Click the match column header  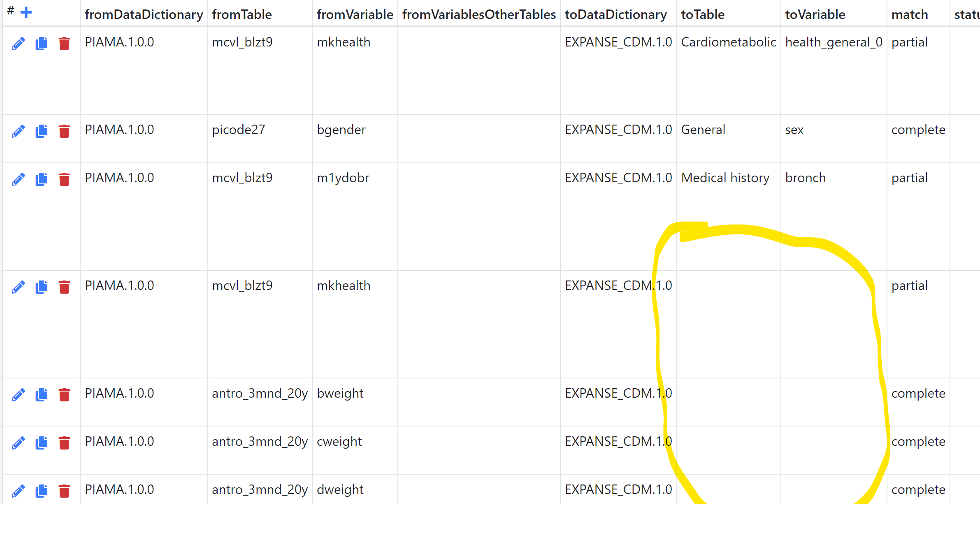click(910, 15)
